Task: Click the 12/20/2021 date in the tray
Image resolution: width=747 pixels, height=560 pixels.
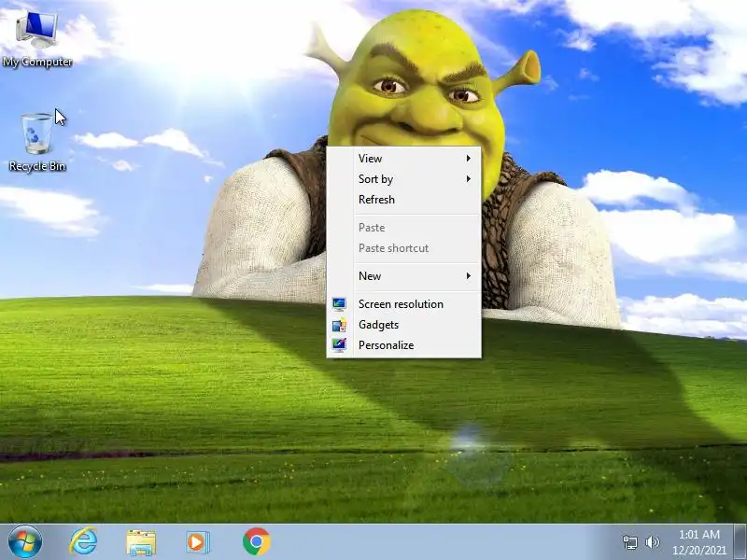Action: pyautogui.click(x=698, y=551)
